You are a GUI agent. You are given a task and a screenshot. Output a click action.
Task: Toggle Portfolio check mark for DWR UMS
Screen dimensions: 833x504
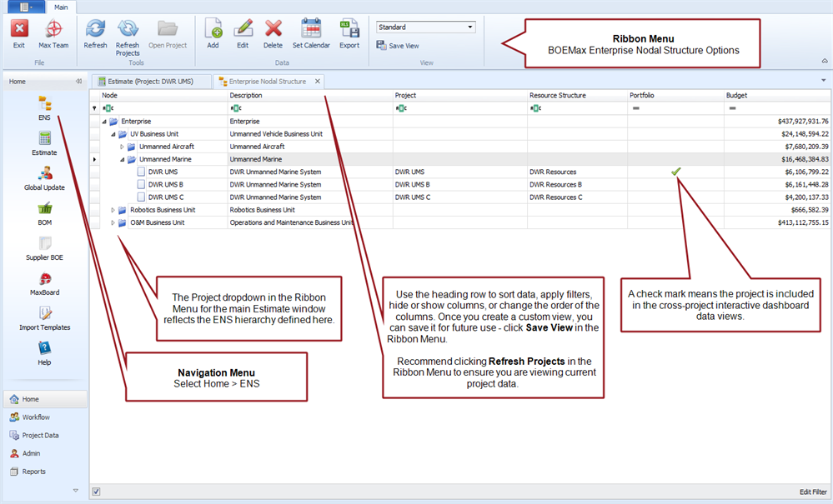[x=676, y=172]
